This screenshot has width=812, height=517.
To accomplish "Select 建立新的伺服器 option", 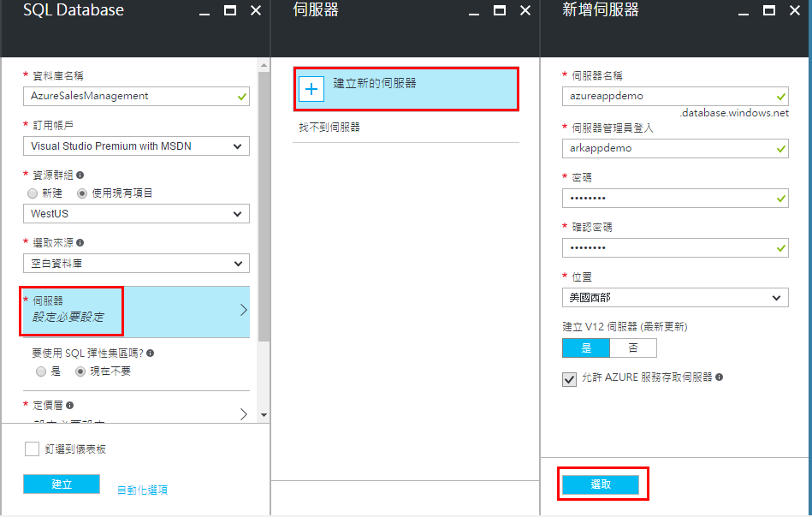I will point(406,89).
